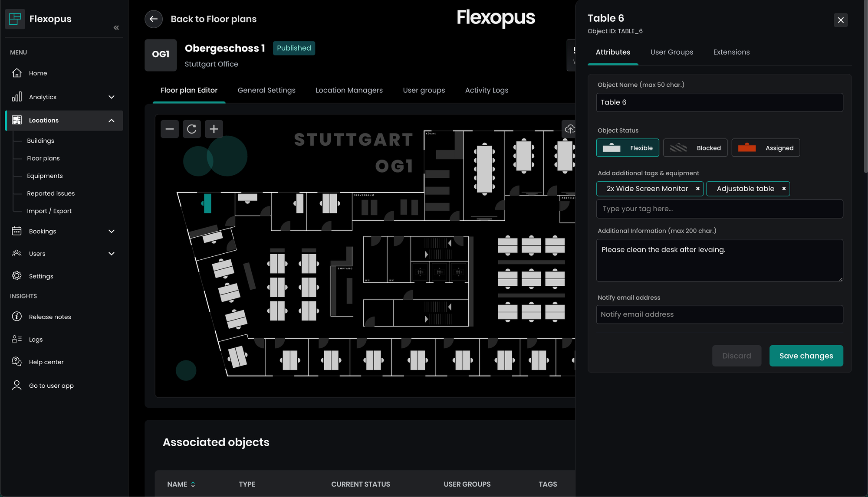The height and width of the screenshot is (497, 868).
Task: Click the Notify email address field
Action: coord(719,314)
